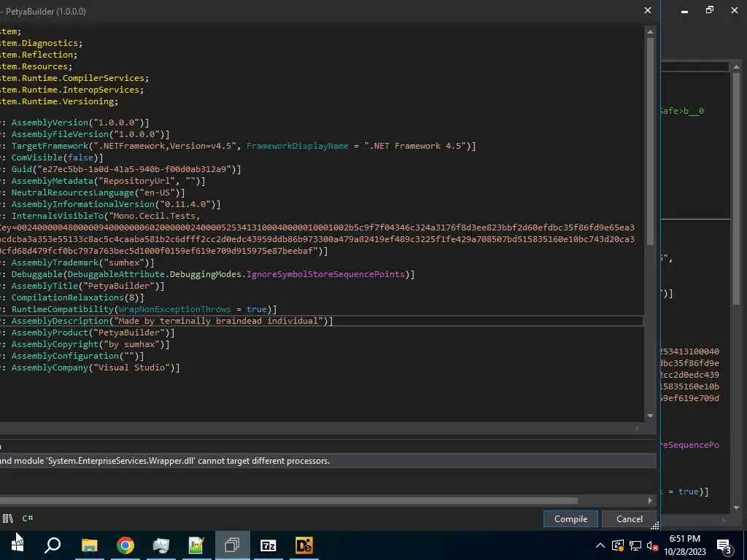The width and height of the screenshot is (747, 560).
Task: Click the Cancel button
Action: [629, 518]
